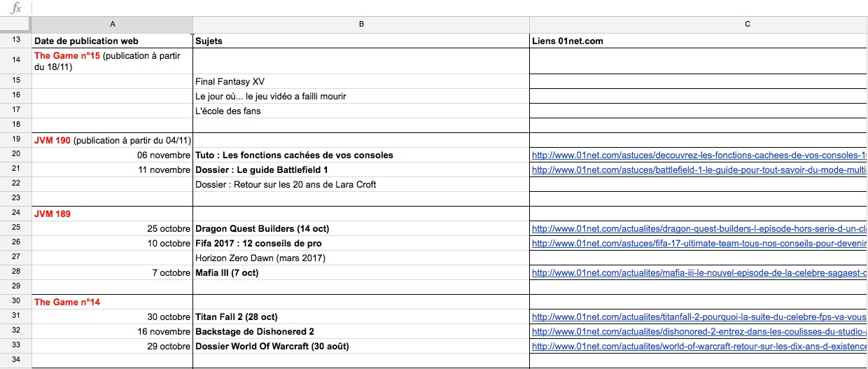Select the 'Titan Fall 2 (28 oct)' cell

click(361, 316)
